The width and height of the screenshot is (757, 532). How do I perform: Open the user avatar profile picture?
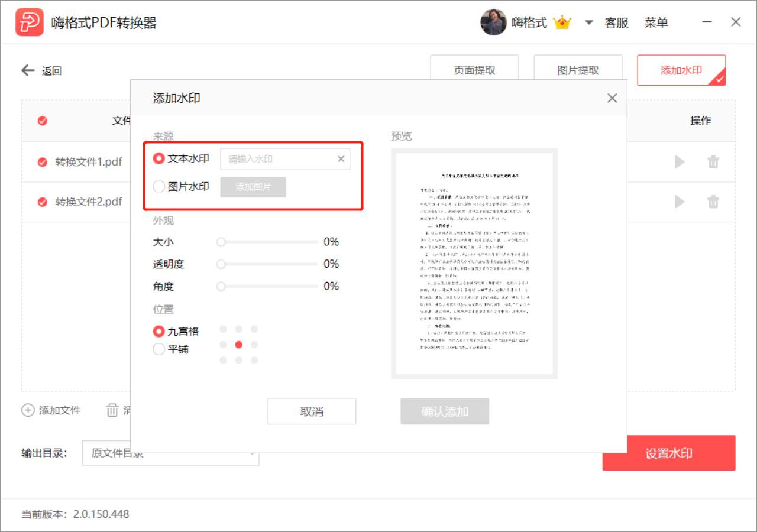(x=493, y=22)
